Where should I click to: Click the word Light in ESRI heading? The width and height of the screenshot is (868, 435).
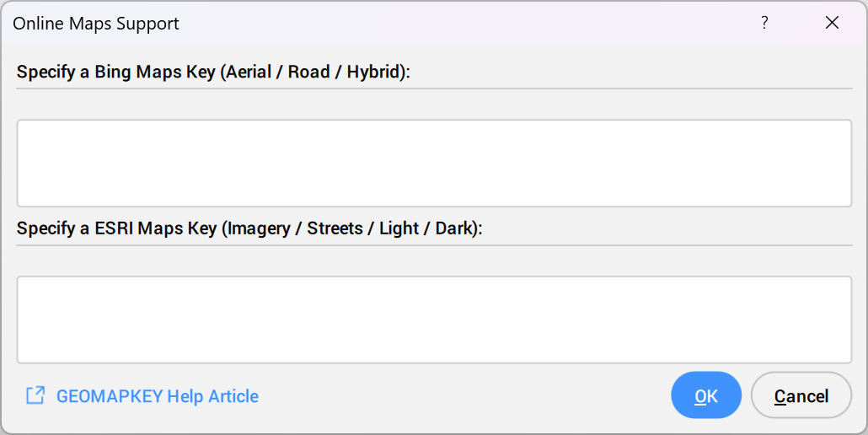[399, 228]
